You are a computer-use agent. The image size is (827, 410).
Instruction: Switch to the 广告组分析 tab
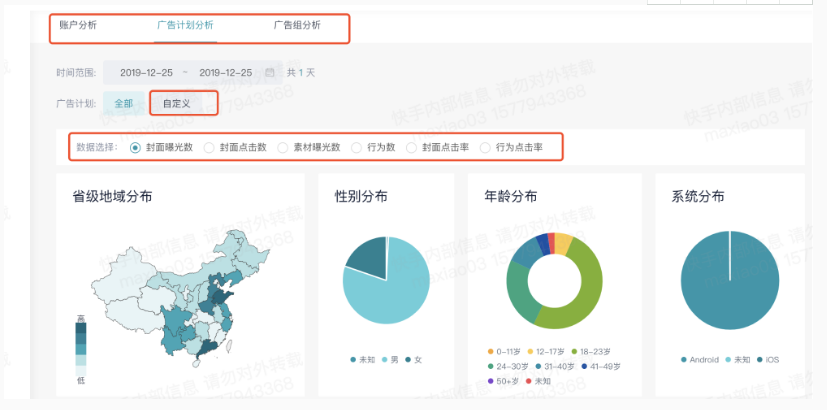[x=297, y=25]
